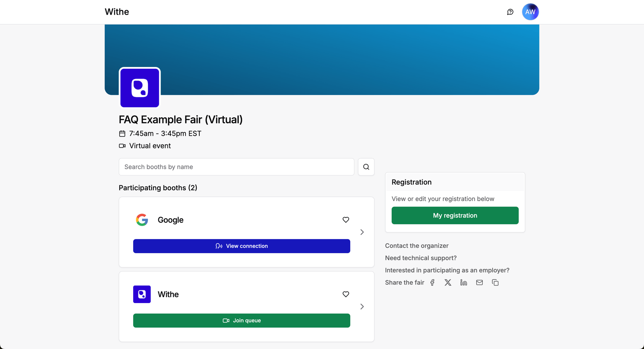Share the fair by email icon

479,283
